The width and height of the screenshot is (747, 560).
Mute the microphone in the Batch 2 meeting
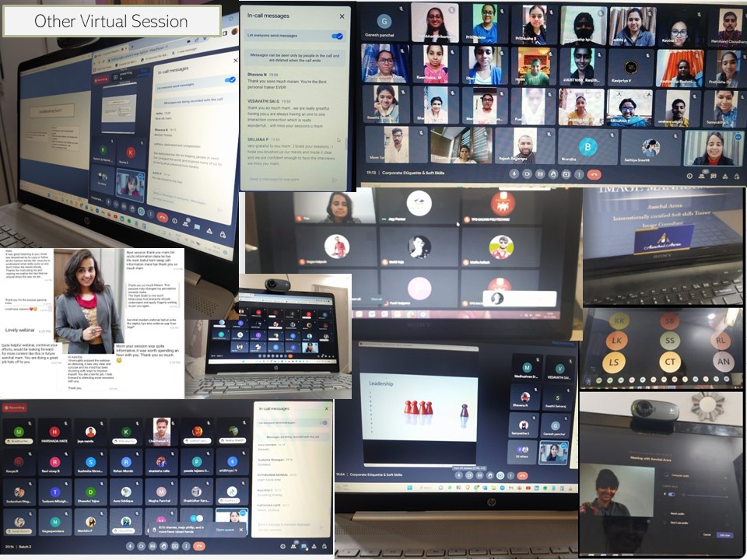(x=128, y=546)
